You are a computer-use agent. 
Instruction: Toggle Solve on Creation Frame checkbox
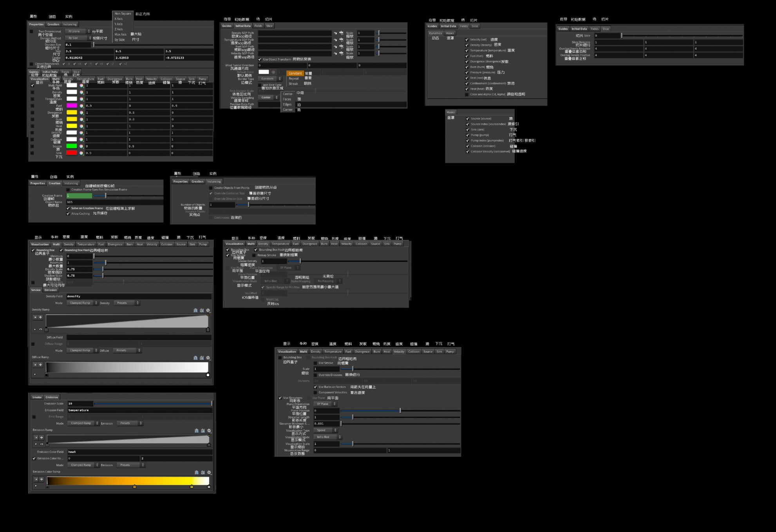68,208
